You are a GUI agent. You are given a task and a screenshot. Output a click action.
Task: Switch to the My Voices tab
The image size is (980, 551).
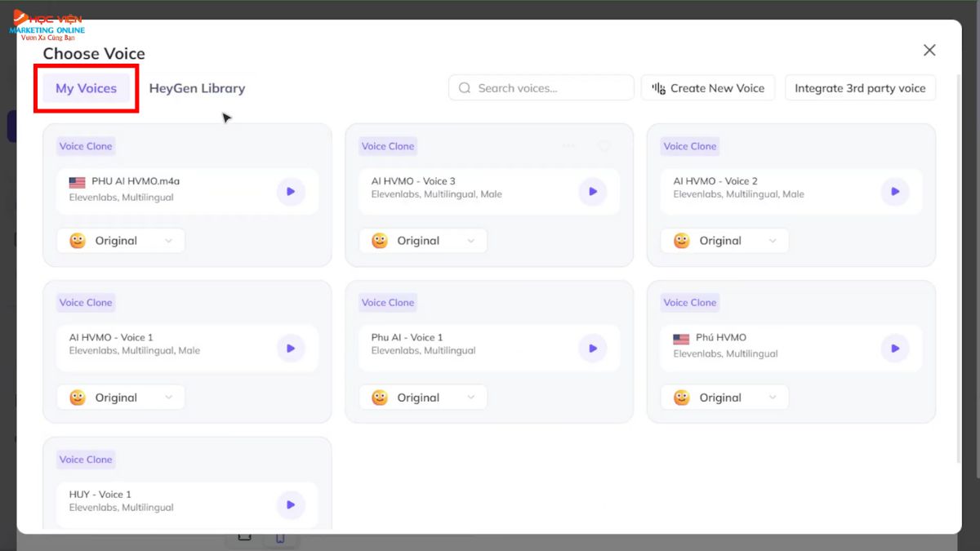click(86, 88)
